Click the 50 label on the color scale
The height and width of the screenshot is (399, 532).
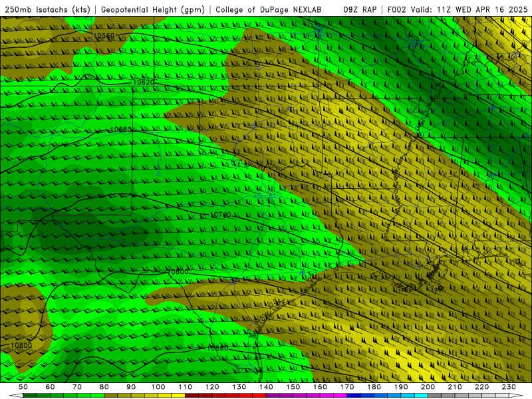point(23,387)
